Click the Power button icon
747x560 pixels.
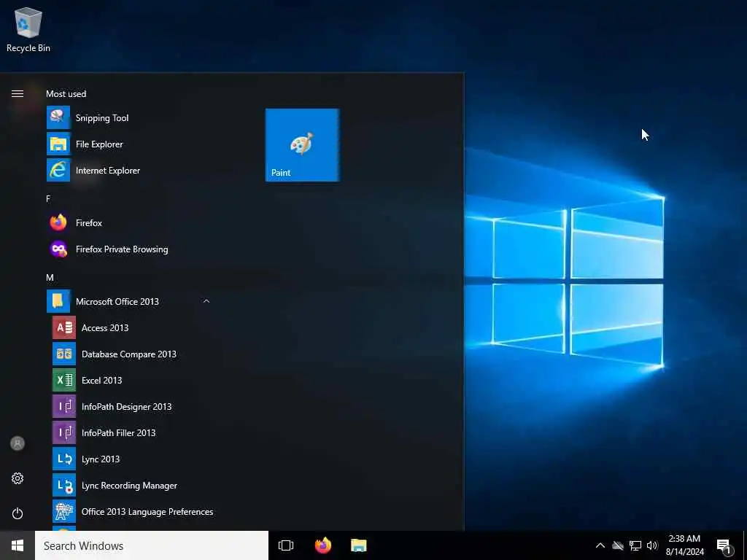coord(18,513)
